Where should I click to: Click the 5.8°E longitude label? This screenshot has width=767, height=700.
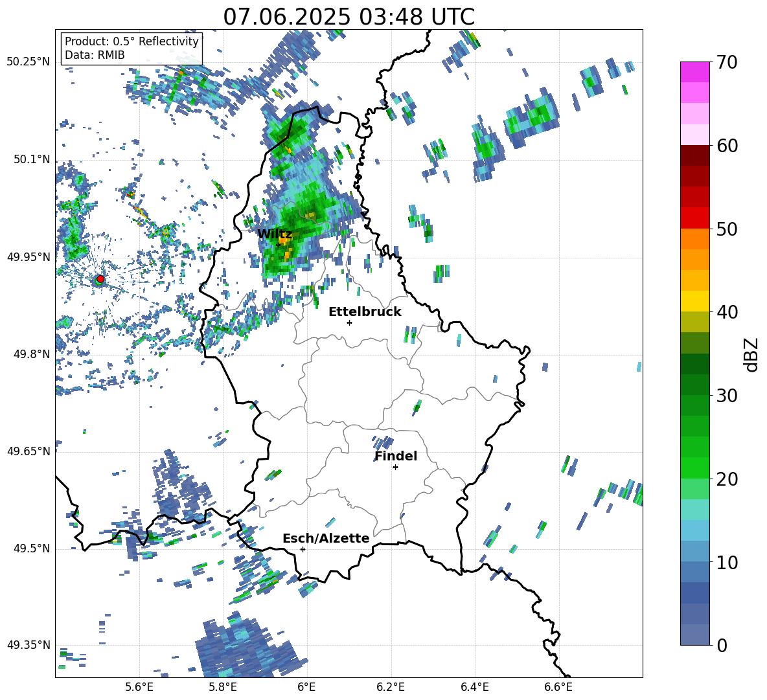pyautogui.click(x=223, y=687)
